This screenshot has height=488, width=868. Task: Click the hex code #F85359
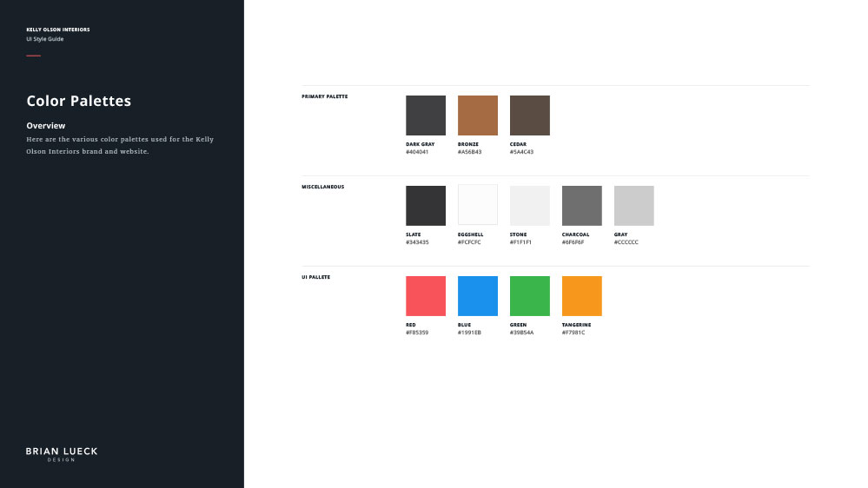[417, 333]
